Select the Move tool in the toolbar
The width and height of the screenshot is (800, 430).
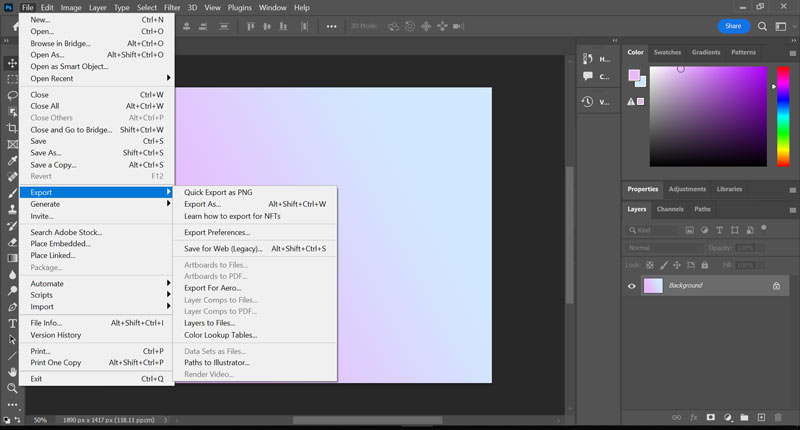pyautogui.click(x=12, y=63)
